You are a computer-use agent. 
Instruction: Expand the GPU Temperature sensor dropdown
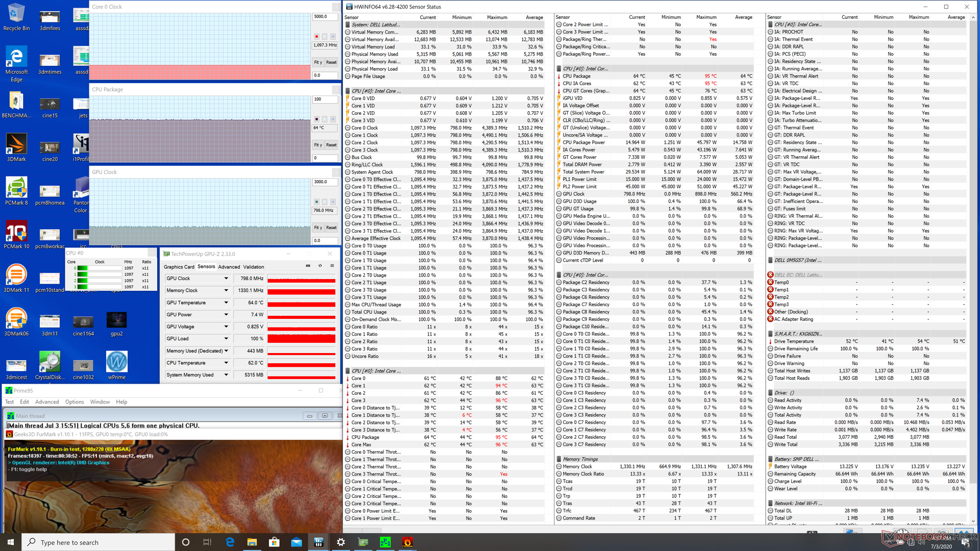coord(226,303)
